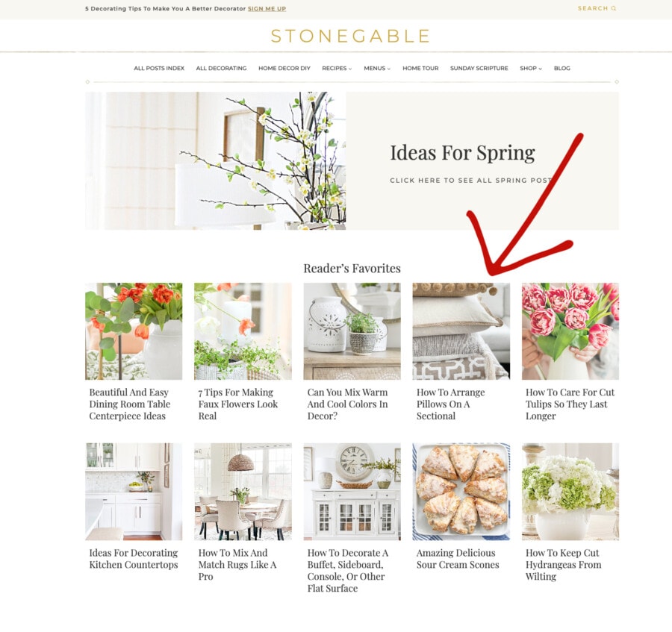
Task: Open the StoneGable logo homepage
Action: pos(350,36)
